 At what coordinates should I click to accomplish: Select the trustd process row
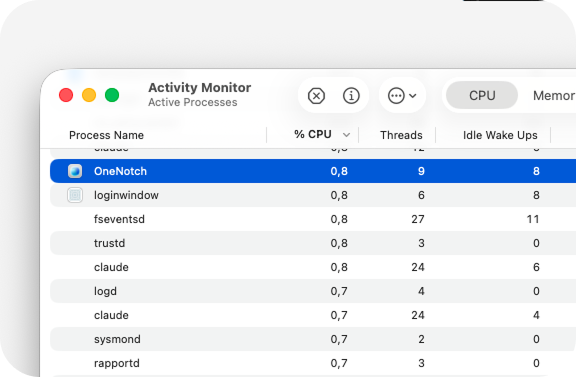(x=313, y=243)
